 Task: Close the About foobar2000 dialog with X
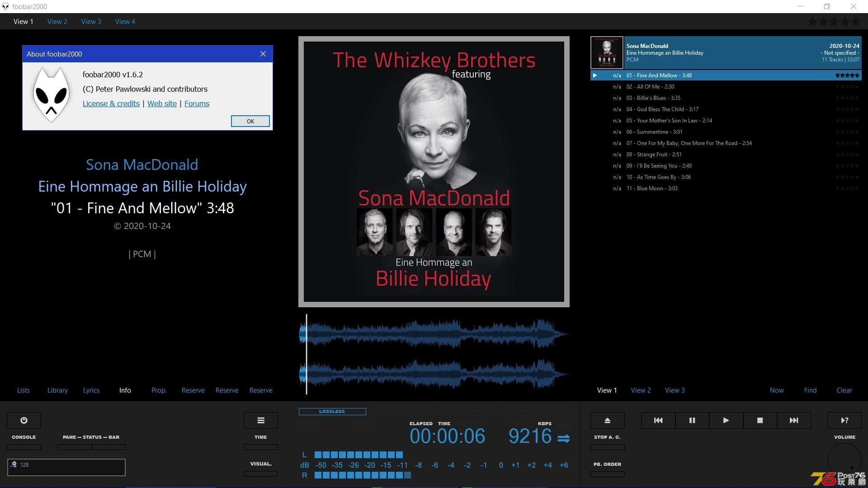263,54
